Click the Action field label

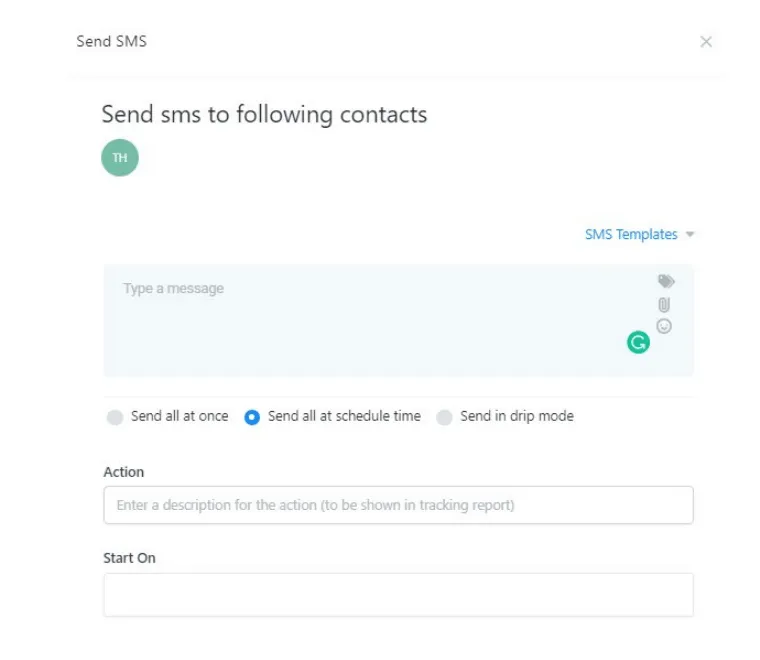124,472
